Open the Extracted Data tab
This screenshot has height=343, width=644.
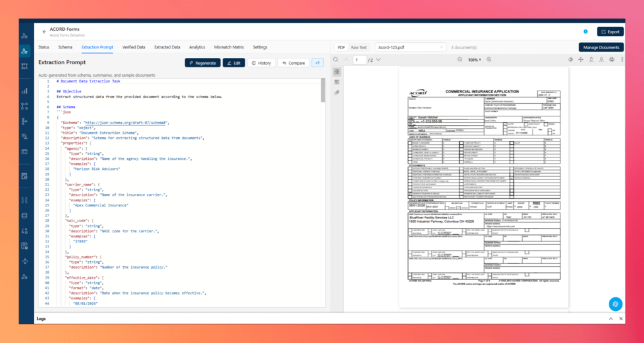167,47
